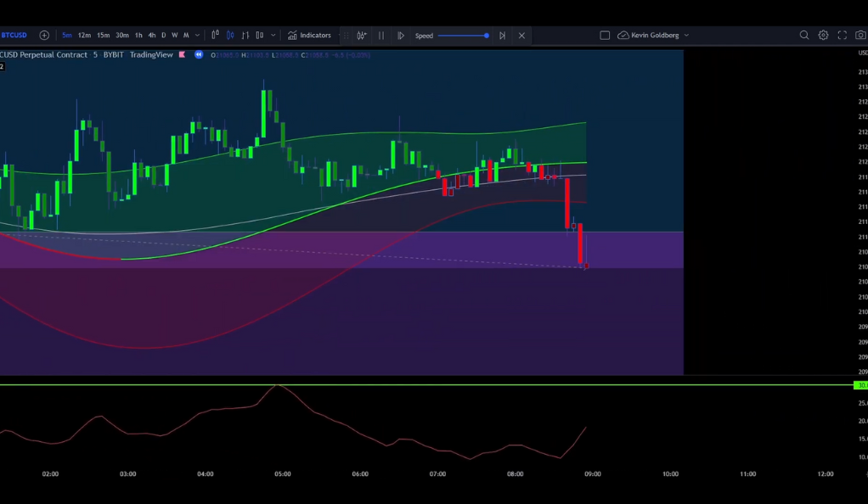Exit replay mode with X icon
The width and height of the screenshot is (868, 504).
tap(521, 36)
